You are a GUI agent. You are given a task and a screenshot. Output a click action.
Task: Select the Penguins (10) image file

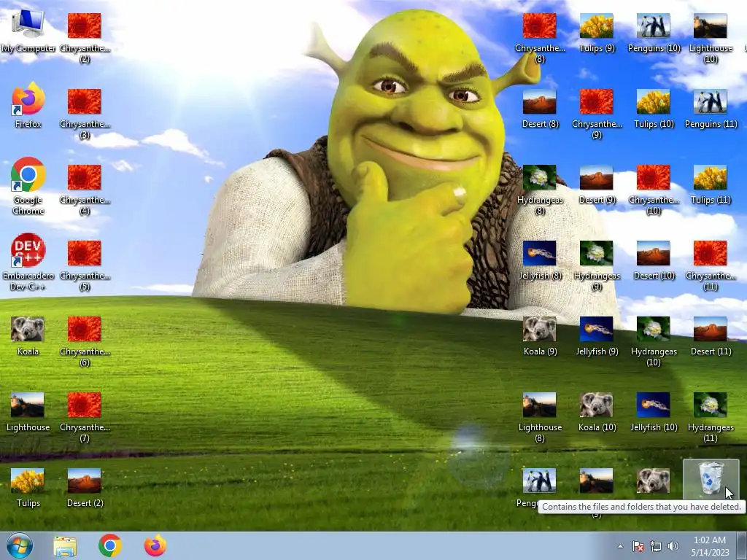click(x=654, y=32)
